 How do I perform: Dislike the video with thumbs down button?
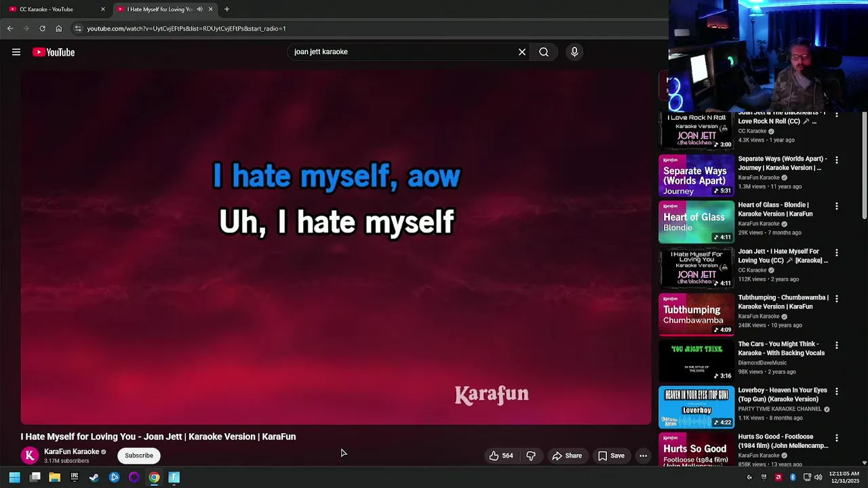coord(531,455)
